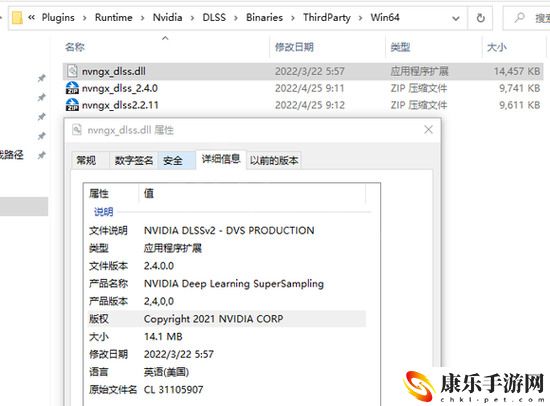Select the nvngx_dlss2.2.11 zip file

tap(120, 105)
